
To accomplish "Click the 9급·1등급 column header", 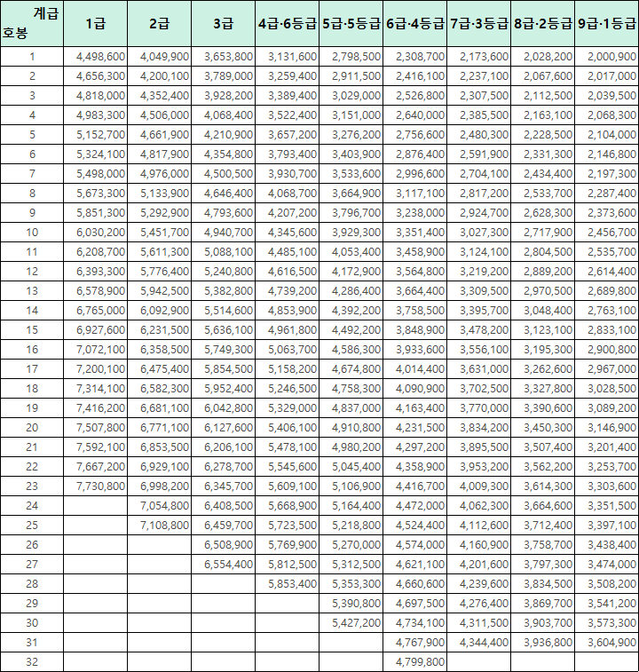I will 606,24.
